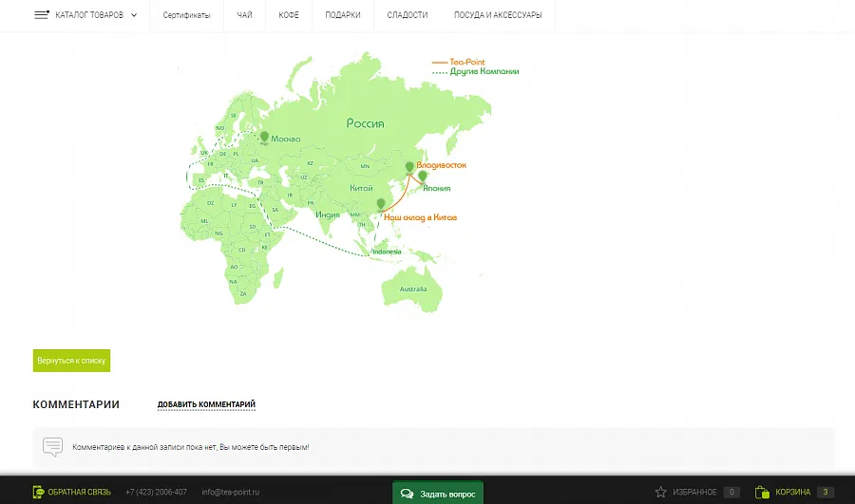Click the Tea-Point legend entry
Viewport: 855px width, 504px height.
466,62
